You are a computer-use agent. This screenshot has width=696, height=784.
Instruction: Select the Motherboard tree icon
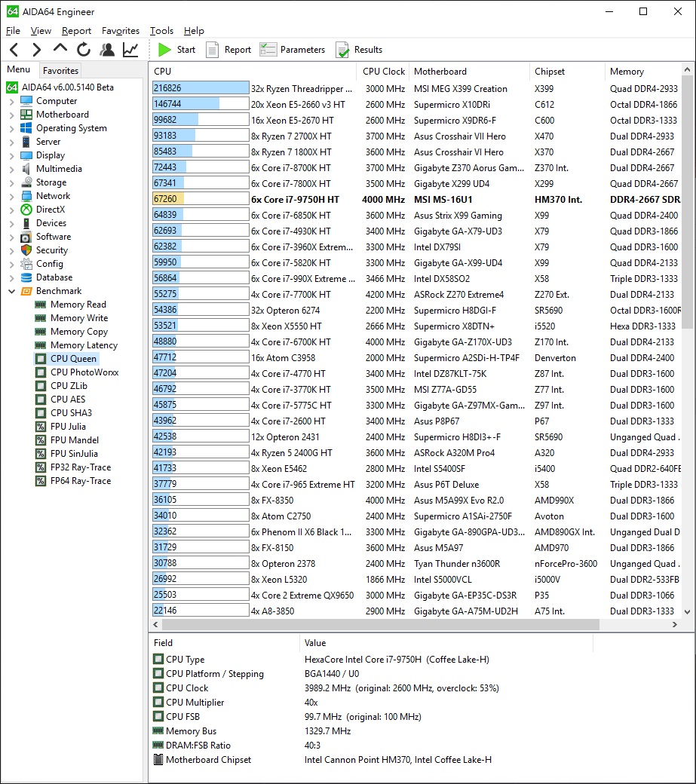click(x=26, y=115)
